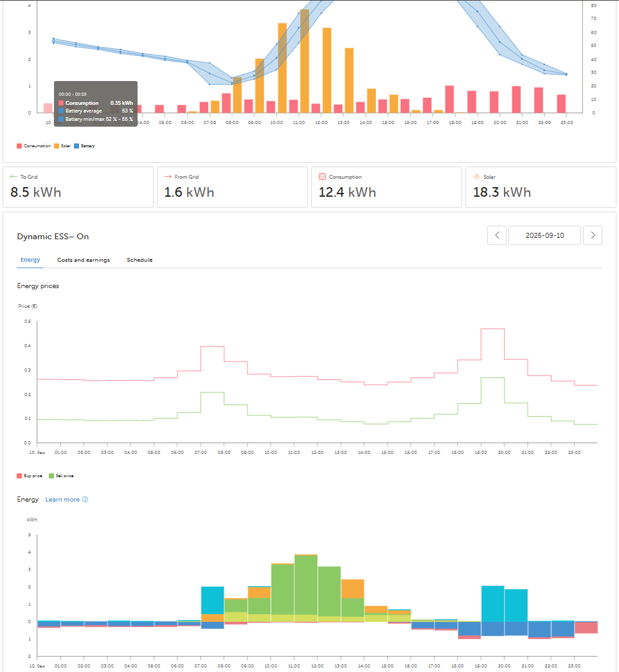The width and height of the screenshot is (619, 672).
Task: Go to the next day arrow
Action: [x=593, y=235]
